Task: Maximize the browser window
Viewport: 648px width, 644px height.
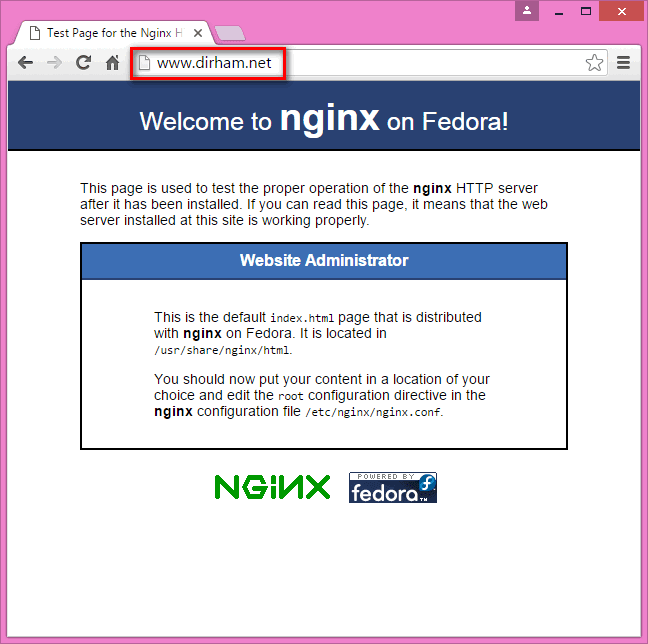Action: pyautogui.click(x=586, y=11)
